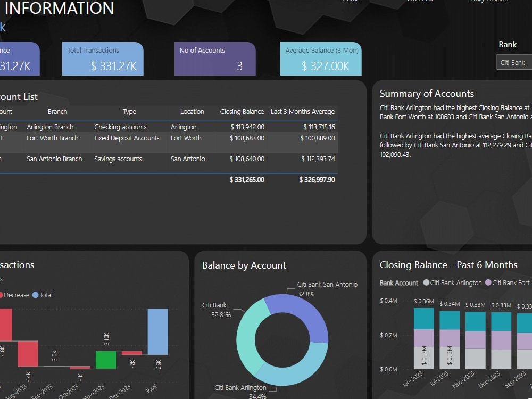The height and width of the screenshot is (399, 532).
Task: Select the No of Accounts card
Action: (215, 59)
